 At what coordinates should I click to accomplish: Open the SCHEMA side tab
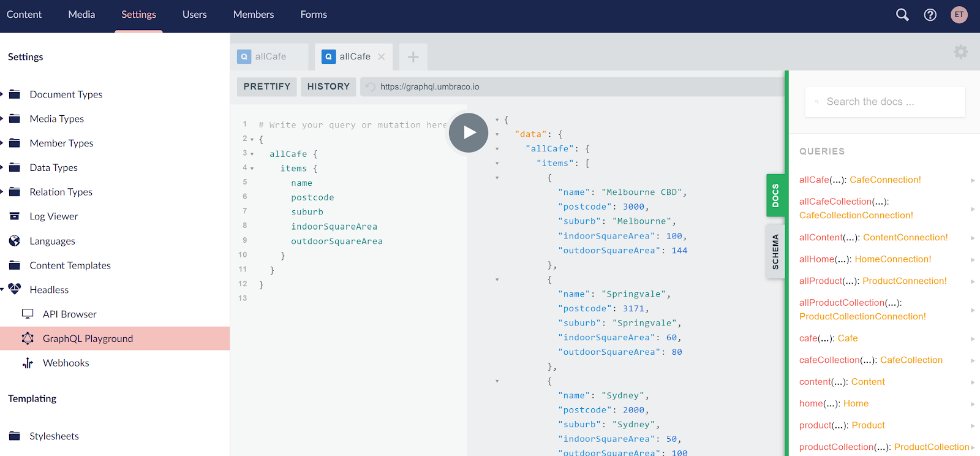pos(775,251)
